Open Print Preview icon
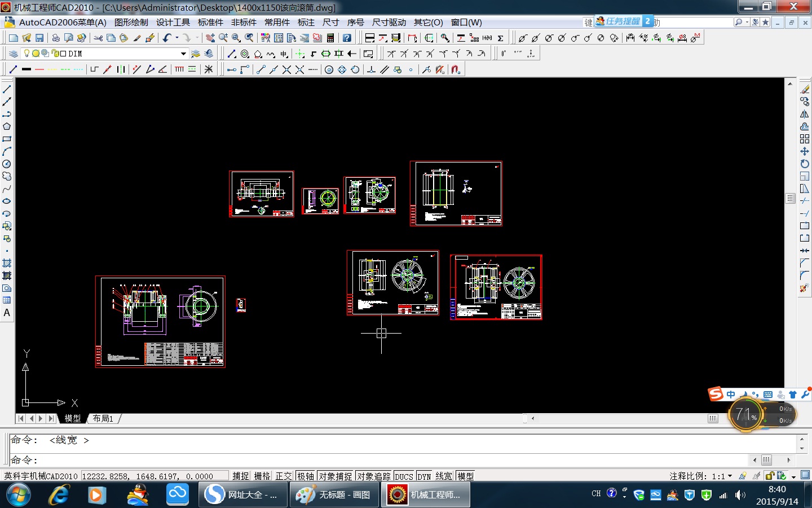Image resolution: width=812 pixels, height=508 pixels. click(x=69, y=38)
